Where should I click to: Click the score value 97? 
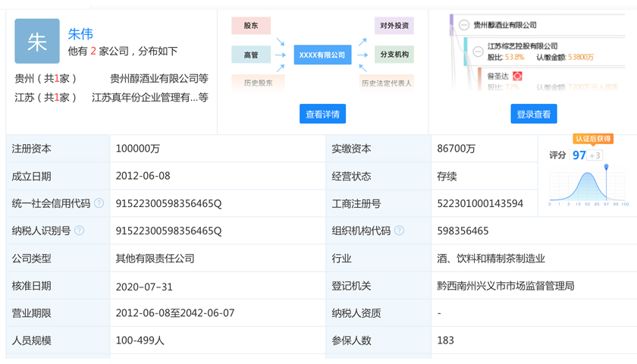pos(579,155)
